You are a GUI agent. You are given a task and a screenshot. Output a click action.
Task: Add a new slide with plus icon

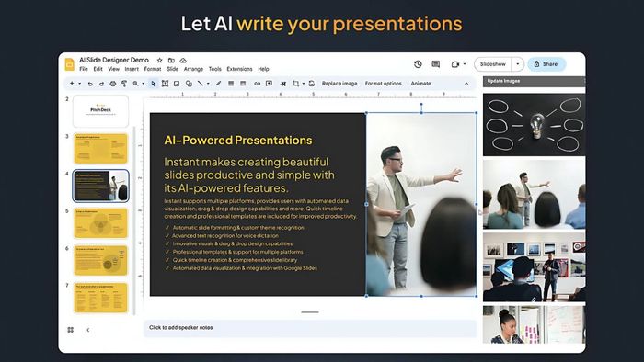click(72, 84)
